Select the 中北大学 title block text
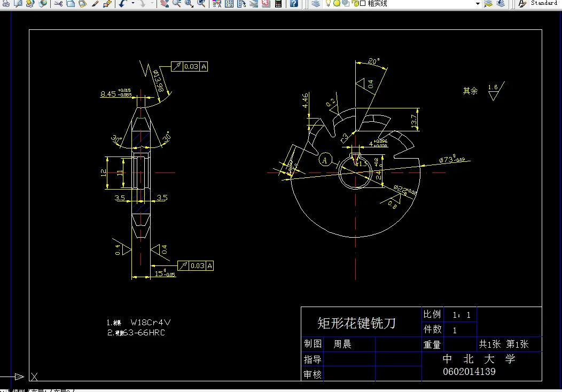Image resolution: width=562 pixels, height=392 pixels. click(x=479, y=359)
